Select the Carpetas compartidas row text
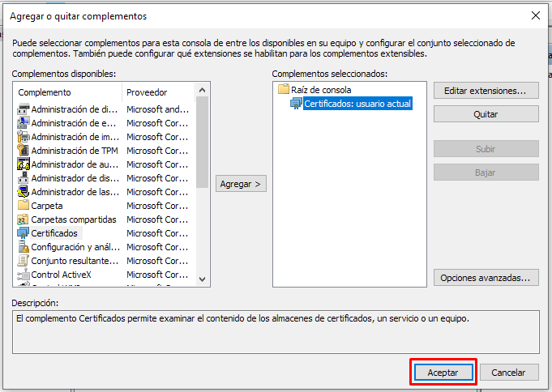The width and height of the screenshot is (552, 392). (x=74, y=219)
